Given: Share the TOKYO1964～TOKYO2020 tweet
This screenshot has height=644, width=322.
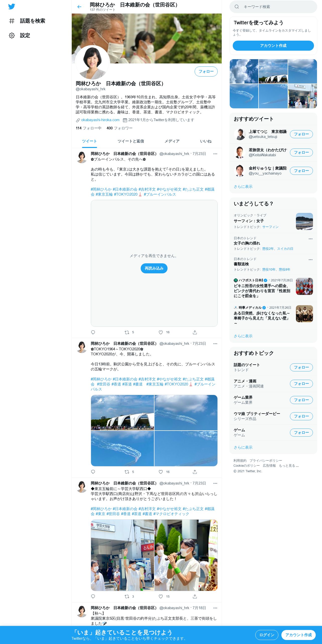Looking at the screenshot, I should (195, 472).
